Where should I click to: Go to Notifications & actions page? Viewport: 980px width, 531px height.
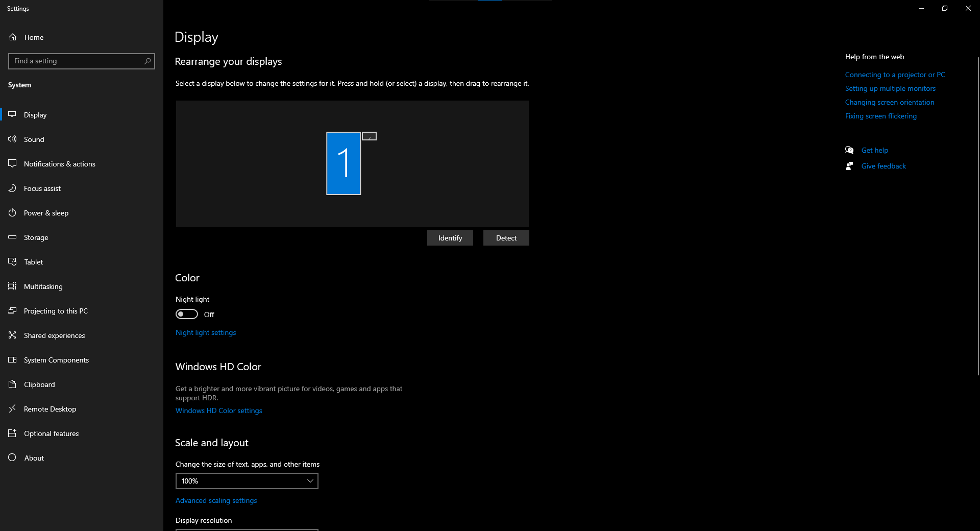59,164
